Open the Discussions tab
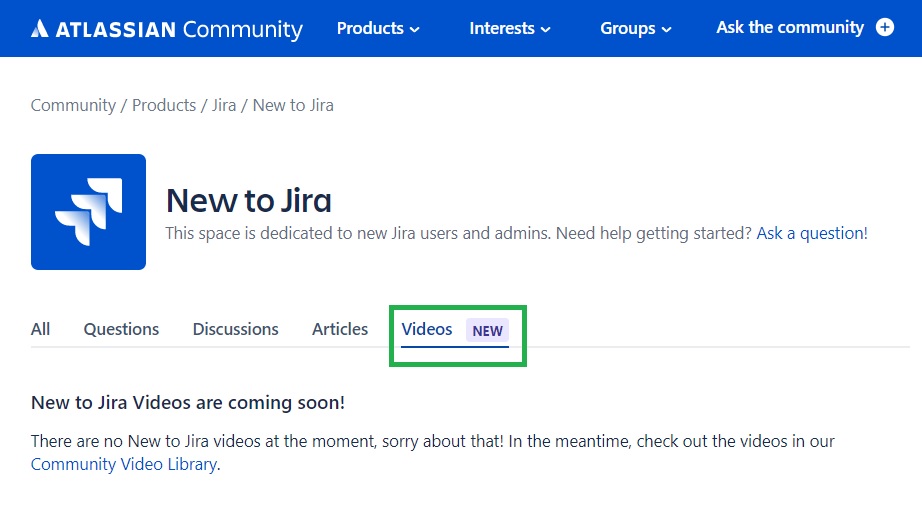This screenshot has width=922, height=511. (235, 329)
